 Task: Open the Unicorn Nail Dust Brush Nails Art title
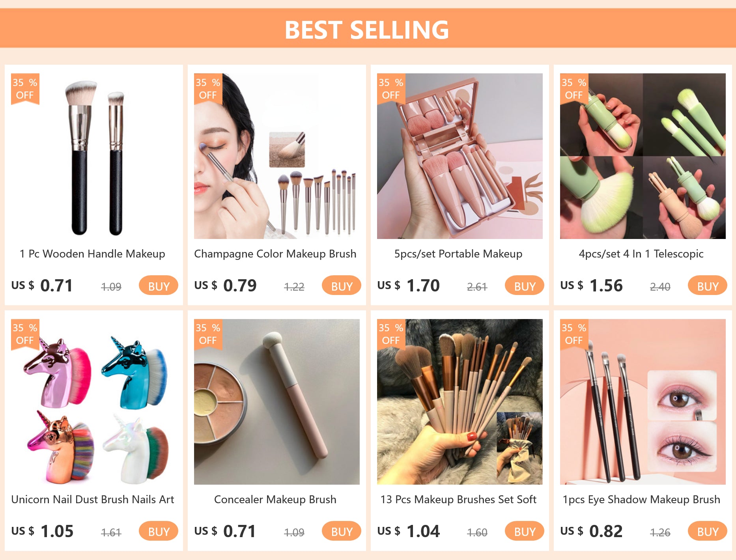93,499
